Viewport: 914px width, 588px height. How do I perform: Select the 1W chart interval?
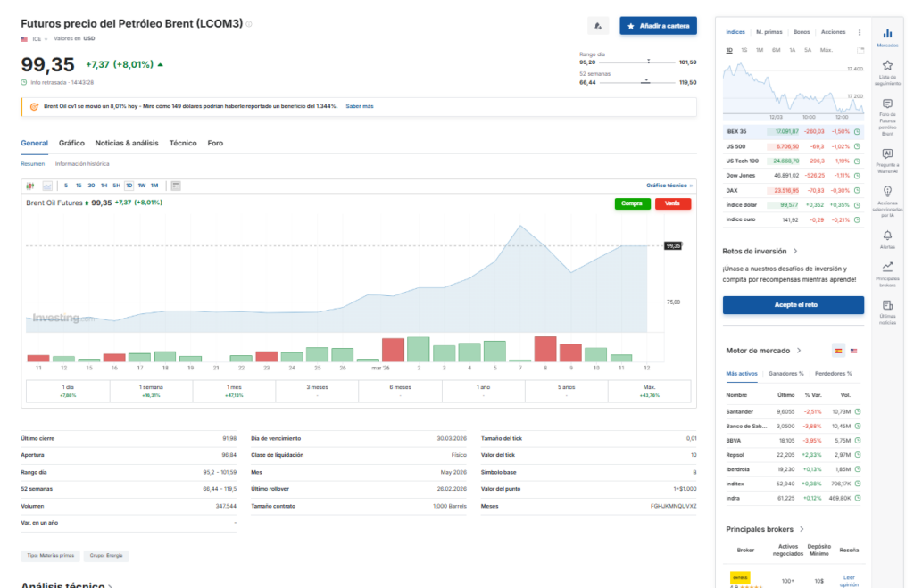[142, 186]
